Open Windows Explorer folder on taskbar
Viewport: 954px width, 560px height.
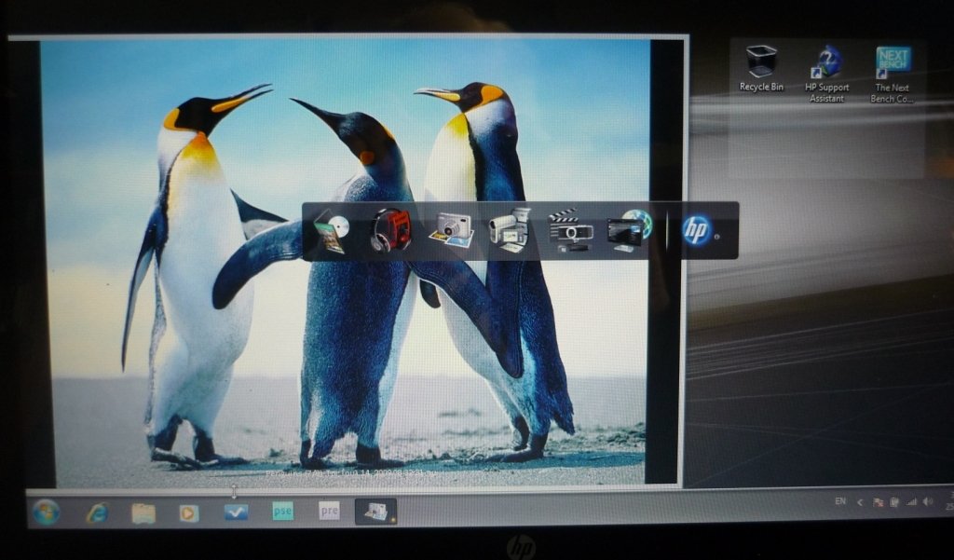(143, 512)
